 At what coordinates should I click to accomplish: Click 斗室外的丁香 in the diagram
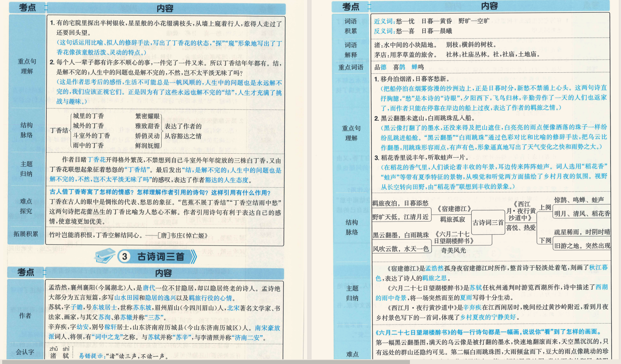[x=91, y=136]
